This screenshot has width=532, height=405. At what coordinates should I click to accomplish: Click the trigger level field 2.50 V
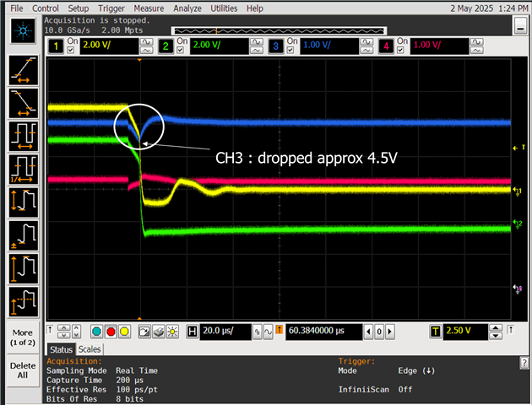[x=465, y=332]
